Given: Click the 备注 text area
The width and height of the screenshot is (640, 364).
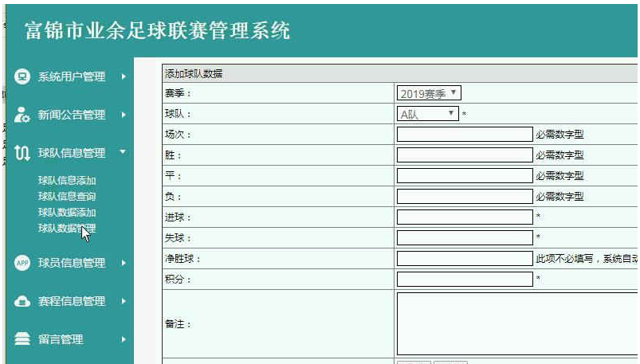Looking at the screenshot, I should tap(516, 323).
